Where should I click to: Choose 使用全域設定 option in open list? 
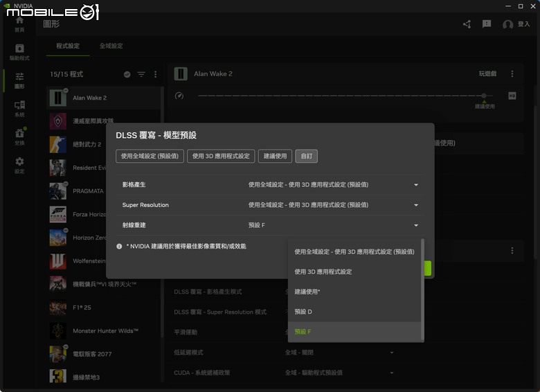(354, 252)
